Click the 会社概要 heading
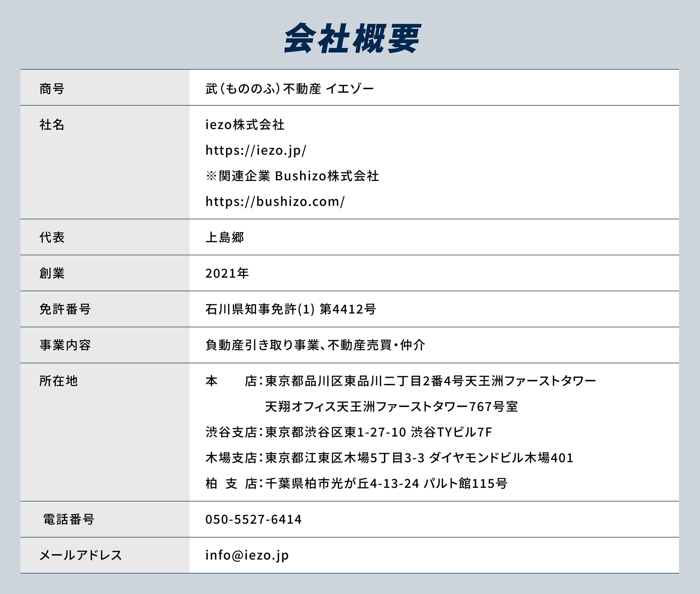 (353, 38)
